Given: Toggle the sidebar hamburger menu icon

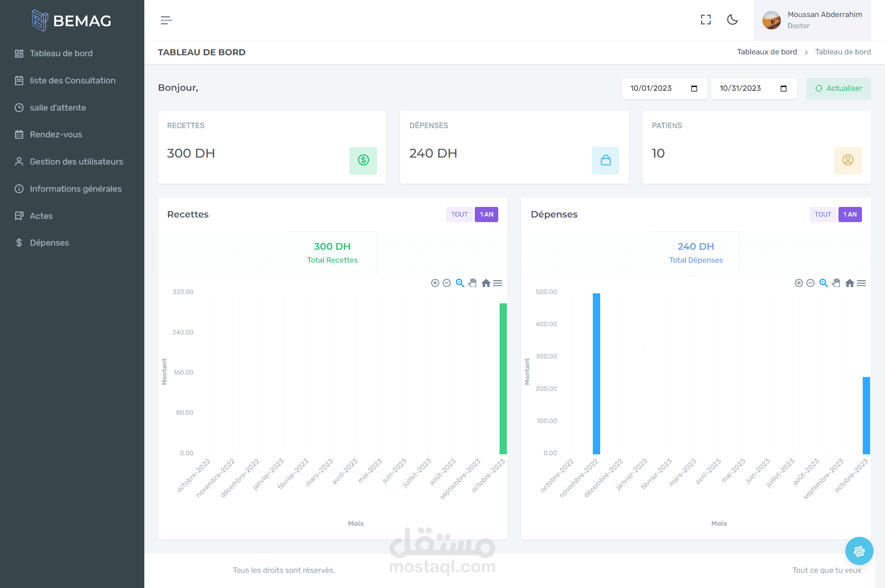Looking at the screenshot, I should click(166, 20).
